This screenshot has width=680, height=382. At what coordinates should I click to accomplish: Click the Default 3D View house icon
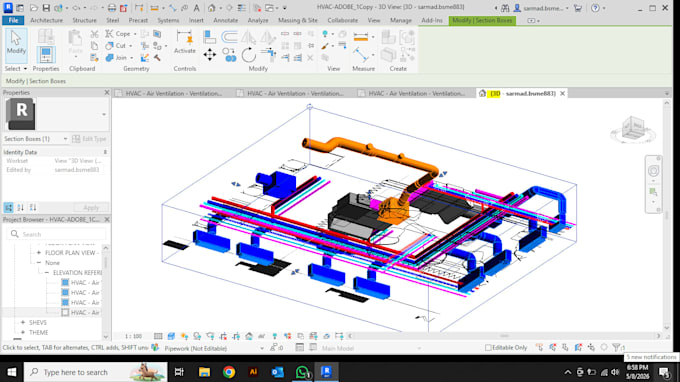(x=212, y=8)
